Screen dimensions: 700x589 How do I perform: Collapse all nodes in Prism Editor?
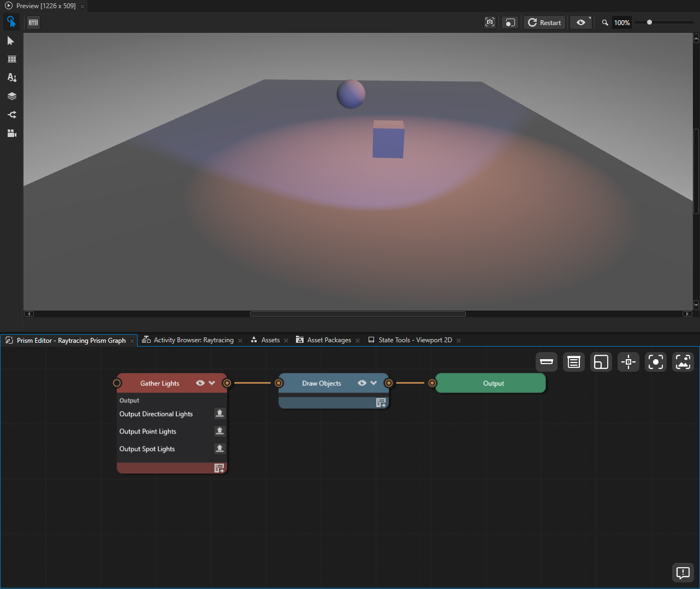[x=547, y=362]
